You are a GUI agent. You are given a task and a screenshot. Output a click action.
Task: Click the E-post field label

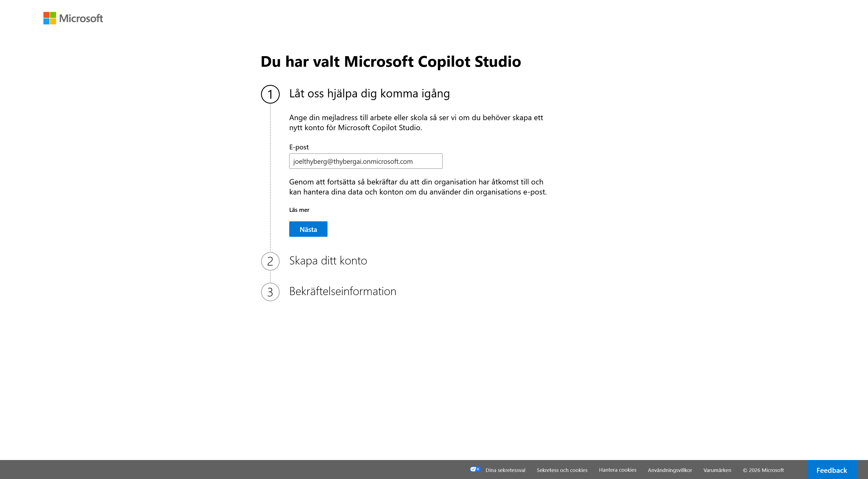298,147
